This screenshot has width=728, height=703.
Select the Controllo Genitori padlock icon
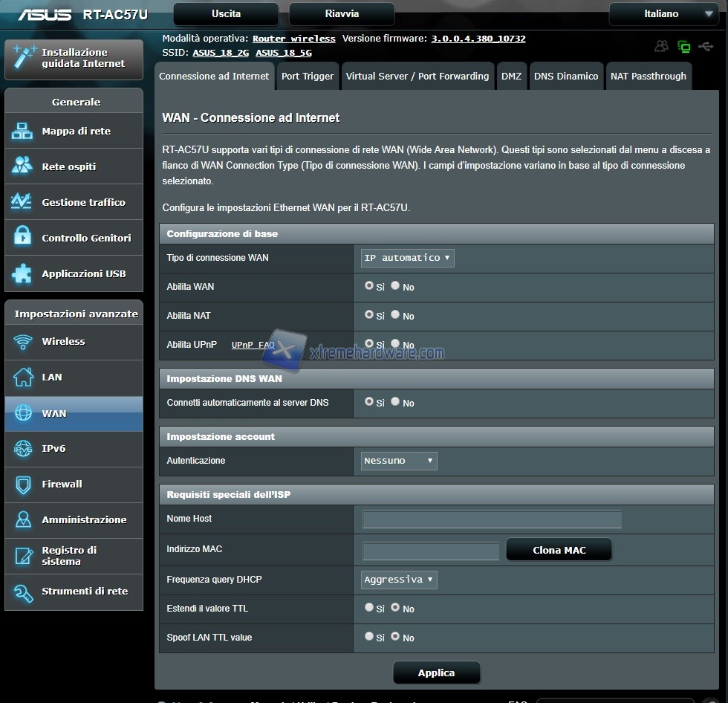[x=22, y=238]
